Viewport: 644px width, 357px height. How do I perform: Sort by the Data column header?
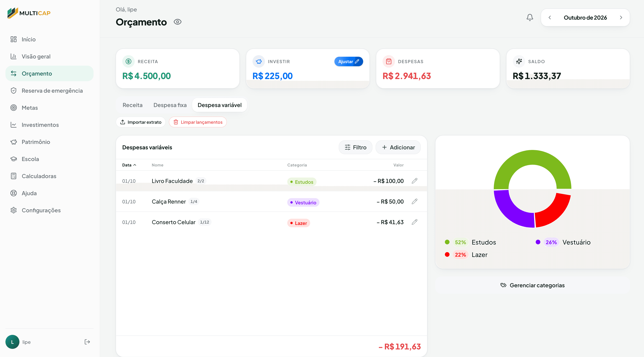[x=129, y=165]
